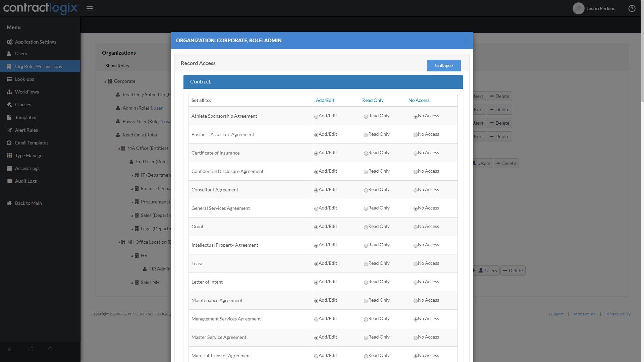Select Read Only access for Grant
Viewport: 644px width, 362px height.
coord(366,227)
